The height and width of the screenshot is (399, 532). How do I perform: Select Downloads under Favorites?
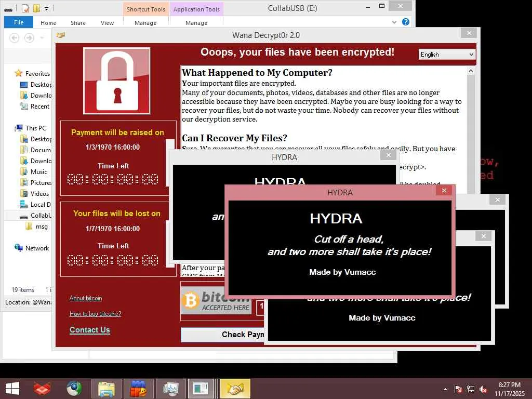[36, 96]
